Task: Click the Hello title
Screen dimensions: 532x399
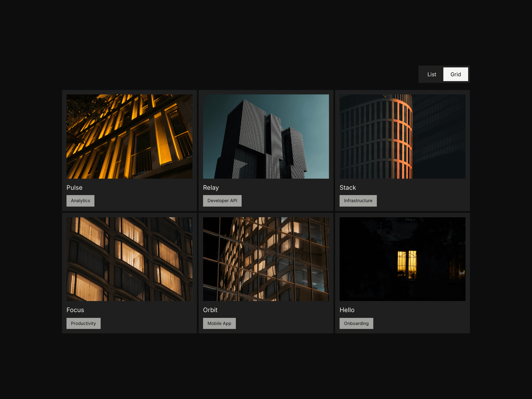Action: pos(347,310)
